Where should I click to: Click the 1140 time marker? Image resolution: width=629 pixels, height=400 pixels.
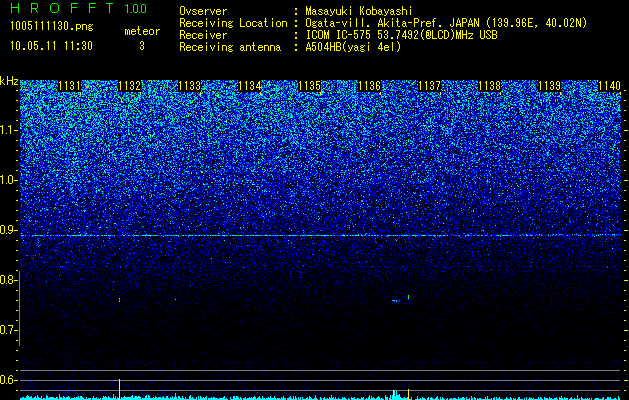coord(609,86)
